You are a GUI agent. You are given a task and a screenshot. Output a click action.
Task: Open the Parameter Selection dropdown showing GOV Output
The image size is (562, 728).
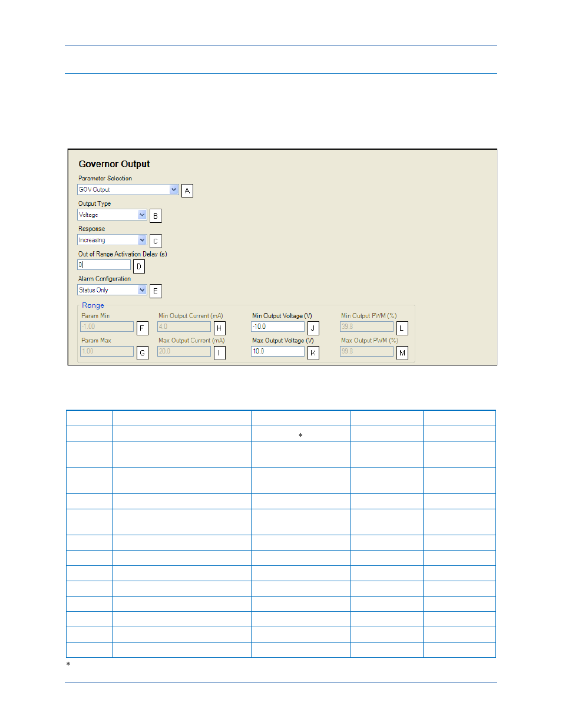(x=128, y=190)
